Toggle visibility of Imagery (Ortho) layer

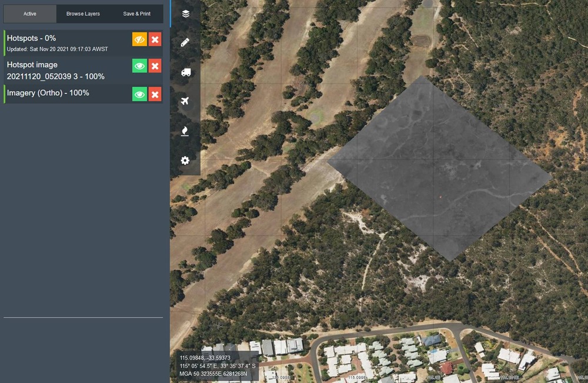[139, 94]
